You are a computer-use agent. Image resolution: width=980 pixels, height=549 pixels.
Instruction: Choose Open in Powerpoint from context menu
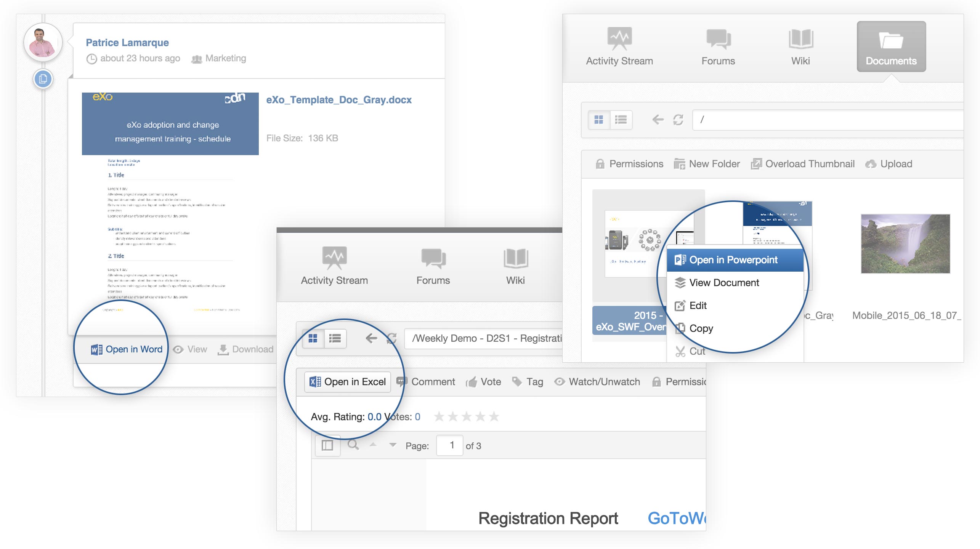735,260
